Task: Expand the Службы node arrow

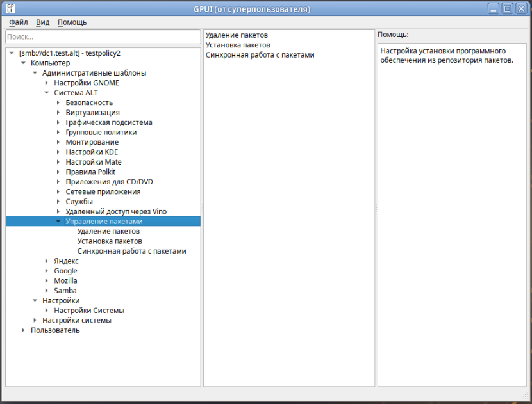Action: point(58,202)
